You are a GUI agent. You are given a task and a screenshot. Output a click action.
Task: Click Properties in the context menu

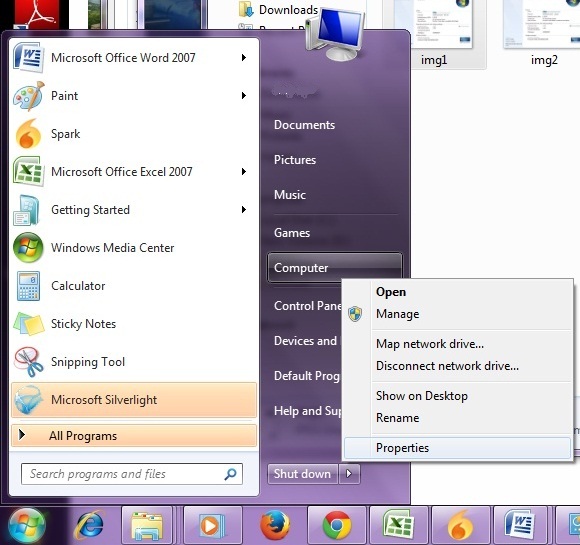pyautogui.click(x=457, y=448)
